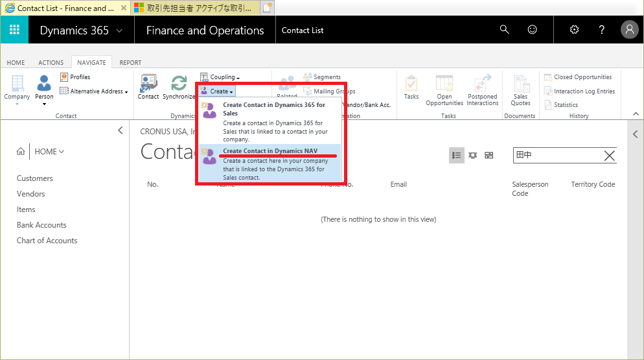644x360 pixels.
Task: Switch to tiles view layout
Action: (x=489, y=155)
